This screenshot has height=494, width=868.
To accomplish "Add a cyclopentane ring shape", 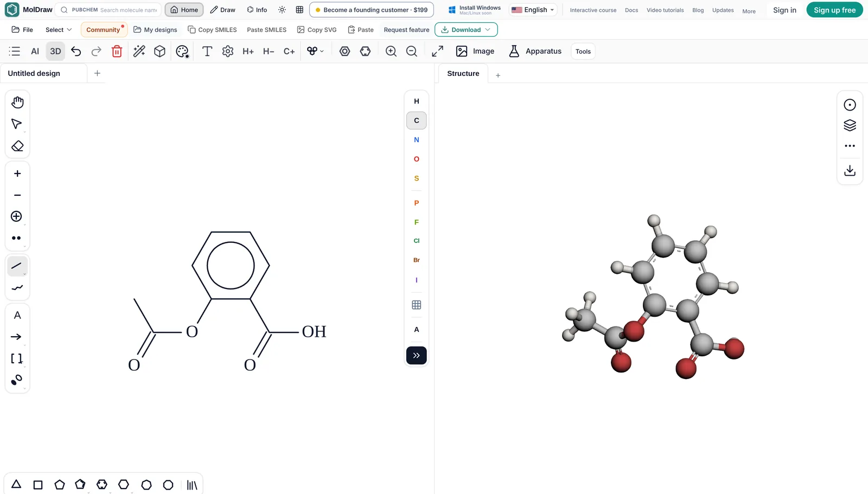I will (60, 485).
